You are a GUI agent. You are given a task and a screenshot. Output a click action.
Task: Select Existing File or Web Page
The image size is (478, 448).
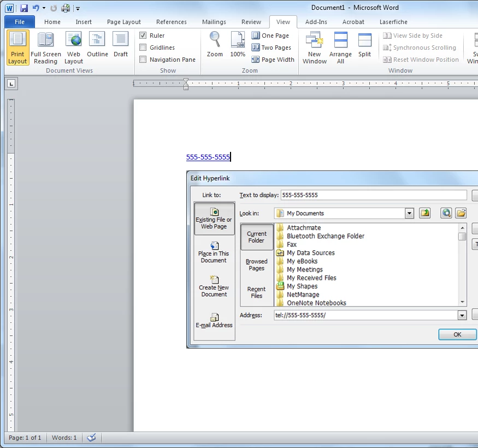click(214, 219)
